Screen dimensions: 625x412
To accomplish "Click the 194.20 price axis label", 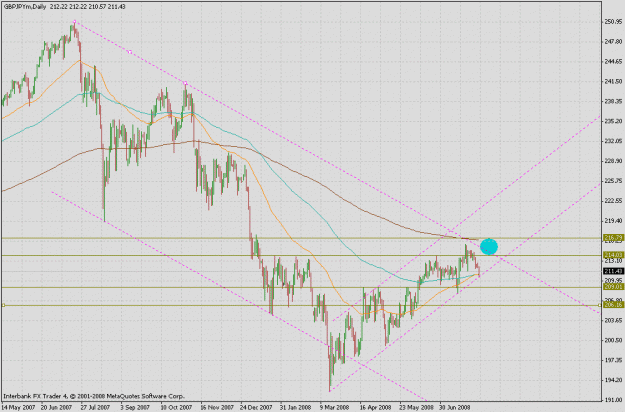I will tap(613, 380).
